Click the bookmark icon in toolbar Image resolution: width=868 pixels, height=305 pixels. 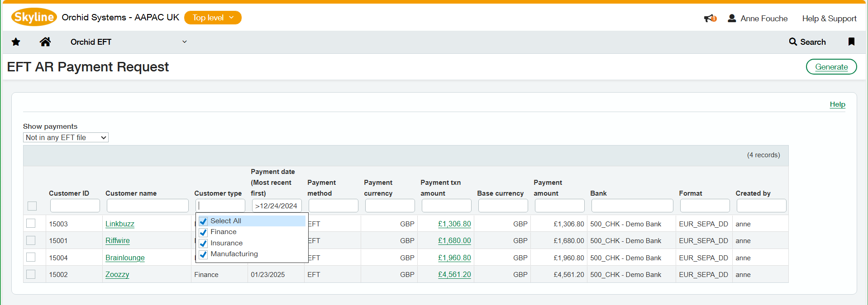[x=851, y=42]
